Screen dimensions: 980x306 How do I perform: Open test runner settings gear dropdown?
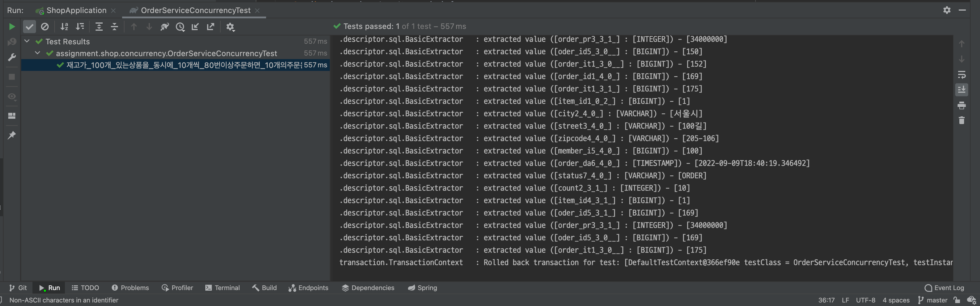click(x=230, y=27)
